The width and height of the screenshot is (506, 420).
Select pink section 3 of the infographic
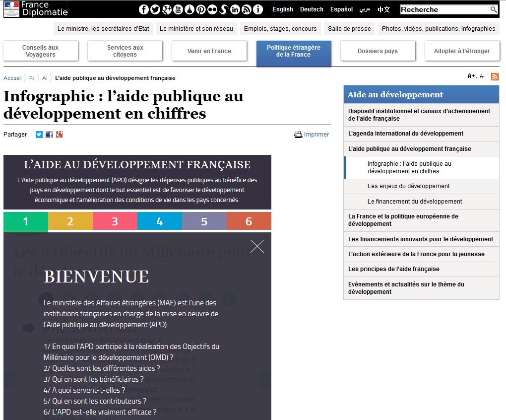tap(115, 221)
